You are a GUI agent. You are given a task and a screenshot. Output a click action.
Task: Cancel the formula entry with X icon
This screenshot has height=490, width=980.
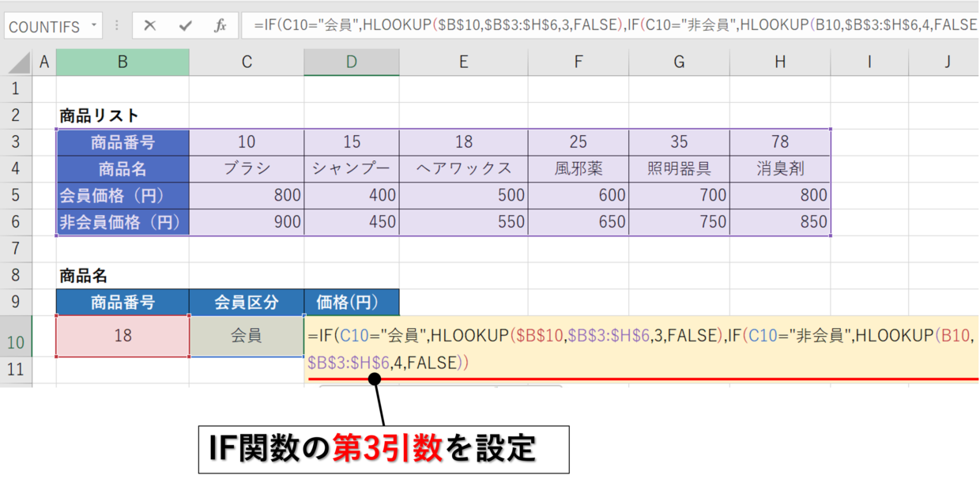coord(149,26)
